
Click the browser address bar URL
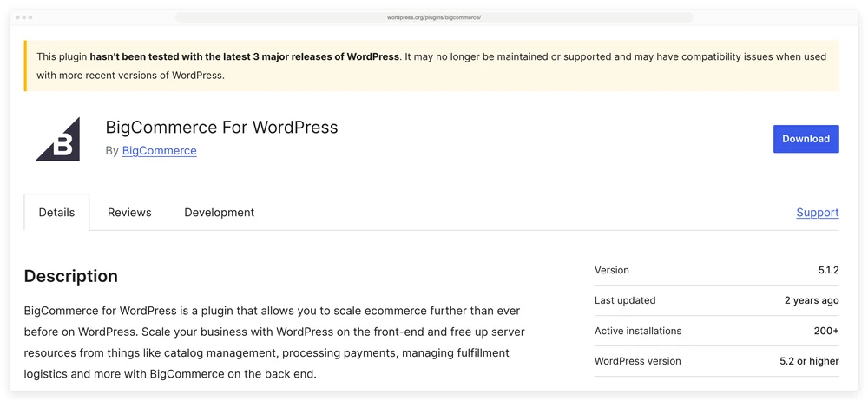[434, 17]
